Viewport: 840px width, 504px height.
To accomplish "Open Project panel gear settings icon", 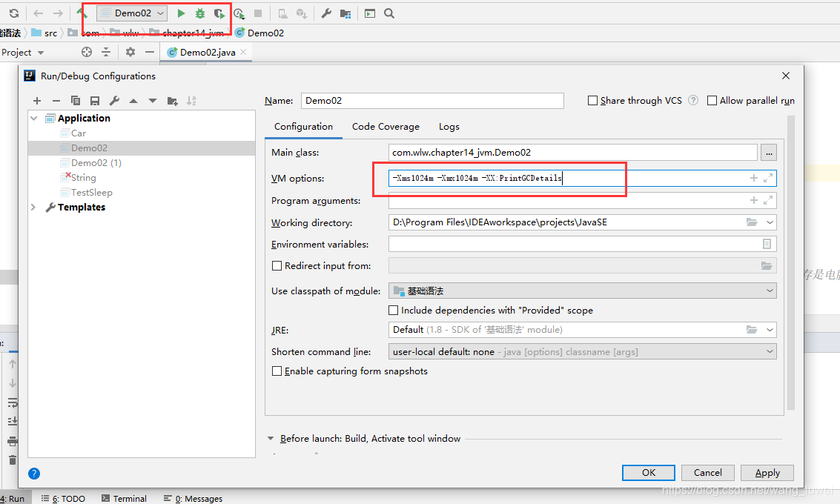I will pyautogui.click(x=130, y=52).
